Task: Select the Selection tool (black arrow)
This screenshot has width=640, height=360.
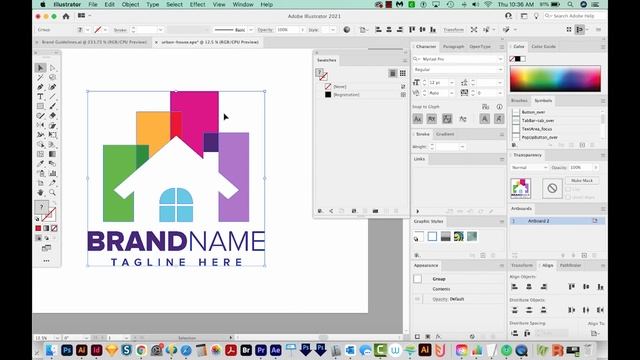Action: click(x=40, y=68)
